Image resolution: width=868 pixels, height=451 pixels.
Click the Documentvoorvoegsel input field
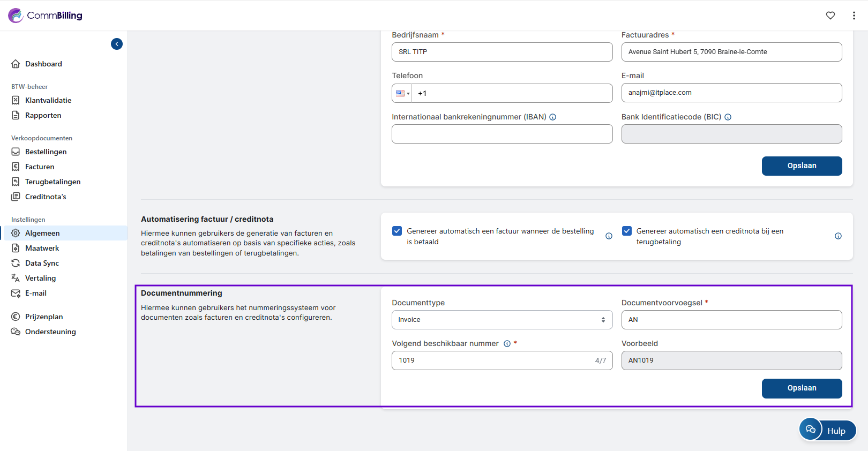coord(731,320)
